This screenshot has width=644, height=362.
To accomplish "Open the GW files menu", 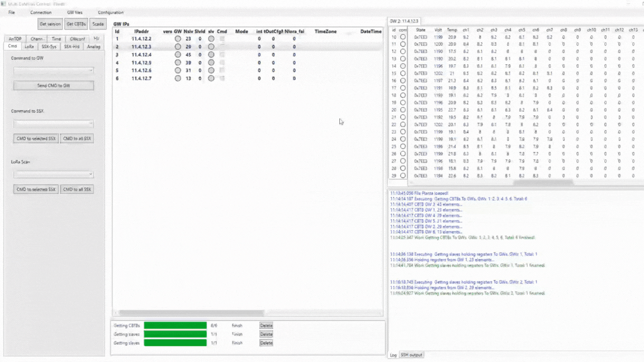I will 75,12.
